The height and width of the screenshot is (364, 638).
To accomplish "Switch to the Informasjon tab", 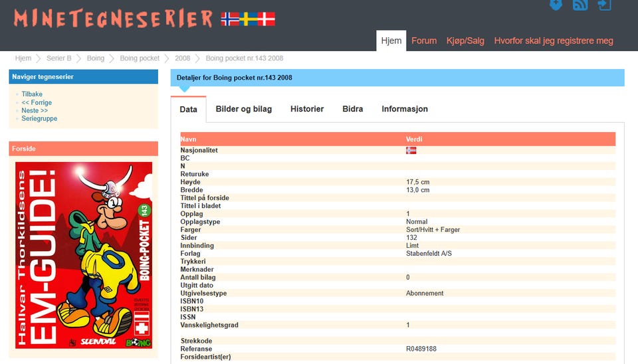I will 405,109.
